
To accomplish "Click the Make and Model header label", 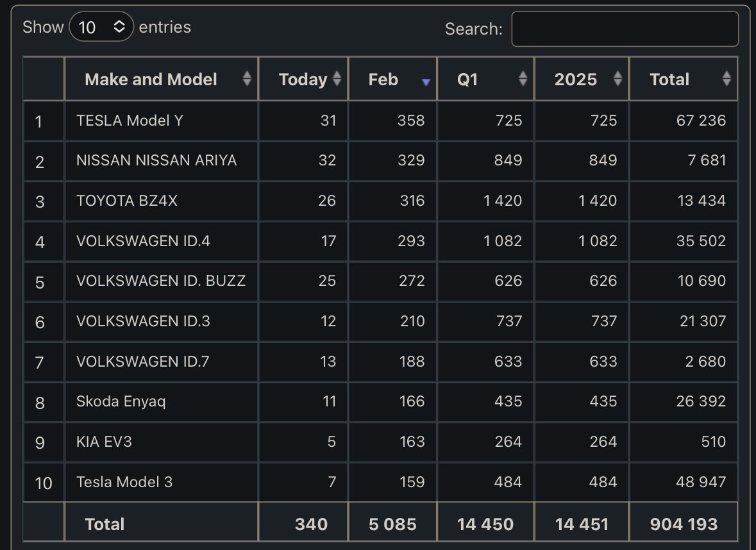I will coord(151,79).
